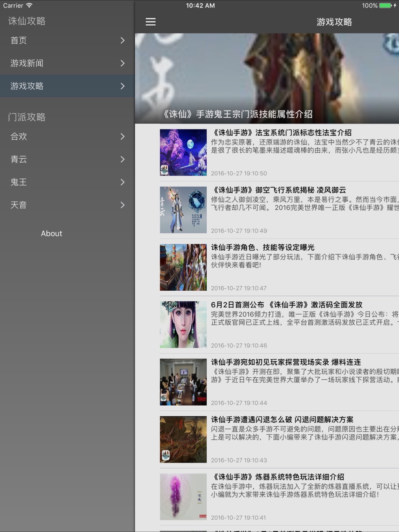Click the timestamp 2016-10-27 19:10:47
399x532 pixels.
click(x=239, y=288)
